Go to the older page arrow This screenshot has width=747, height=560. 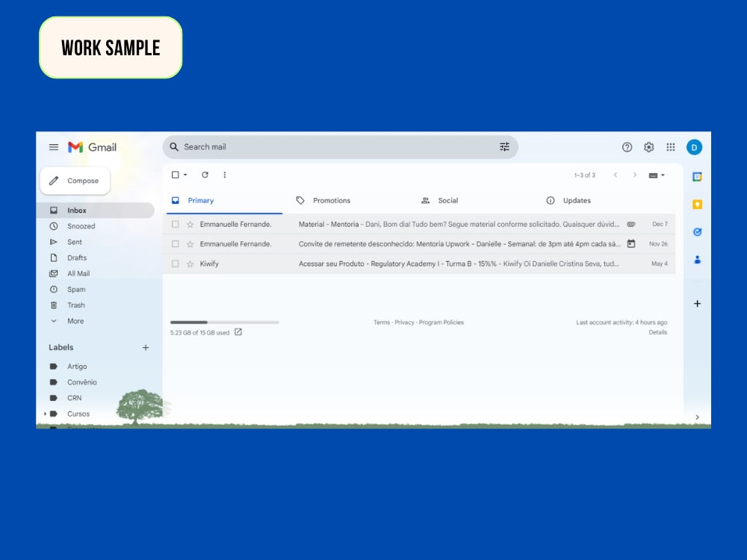click(634, 175)
